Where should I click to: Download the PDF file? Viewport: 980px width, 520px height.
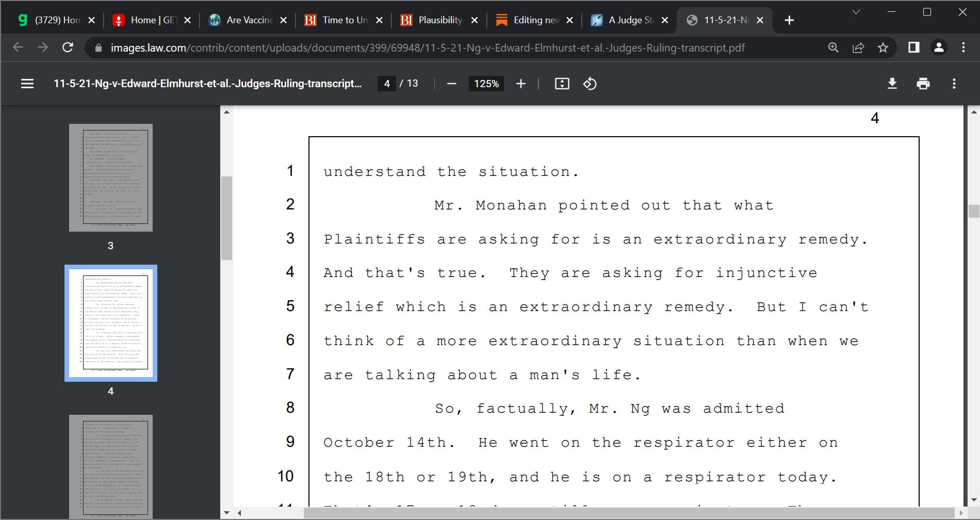(x=892, y=84)
